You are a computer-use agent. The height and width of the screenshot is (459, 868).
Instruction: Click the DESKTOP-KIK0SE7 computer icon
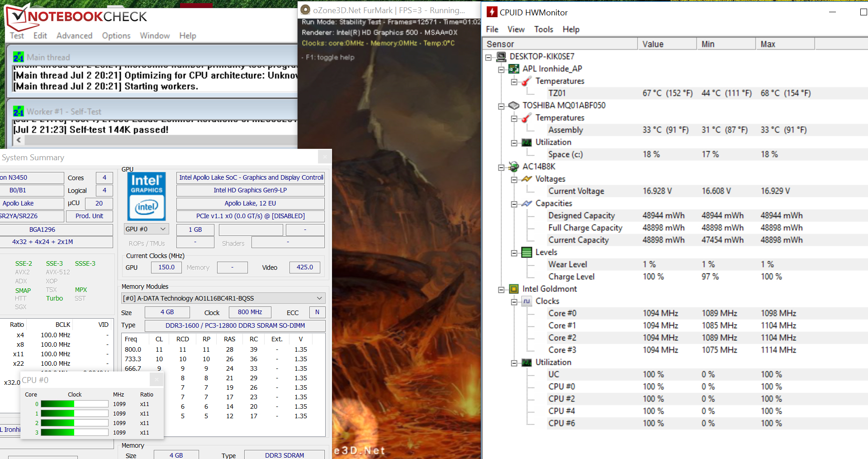click(x=501, y=57)
